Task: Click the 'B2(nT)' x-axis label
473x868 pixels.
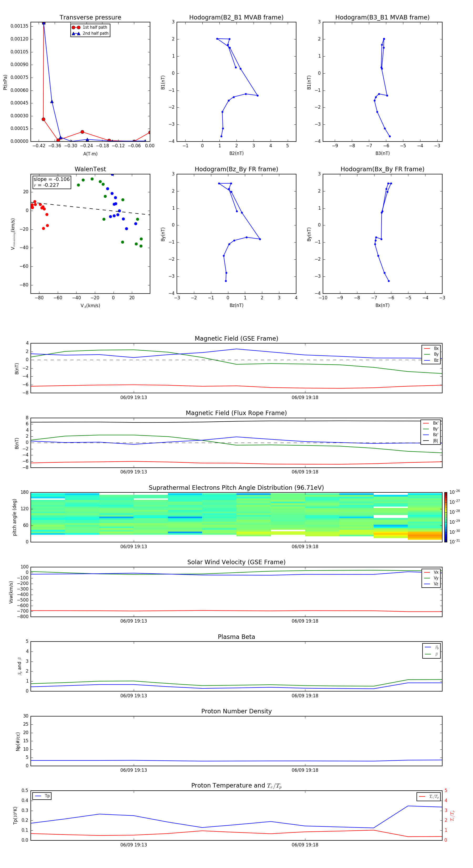Action: tap(236, 153)
